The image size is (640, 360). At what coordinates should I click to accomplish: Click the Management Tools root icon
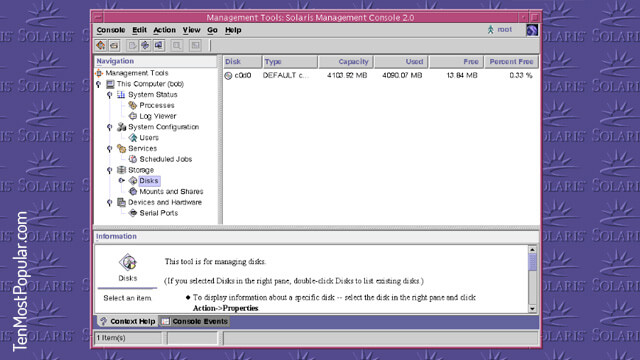[99, 73]
